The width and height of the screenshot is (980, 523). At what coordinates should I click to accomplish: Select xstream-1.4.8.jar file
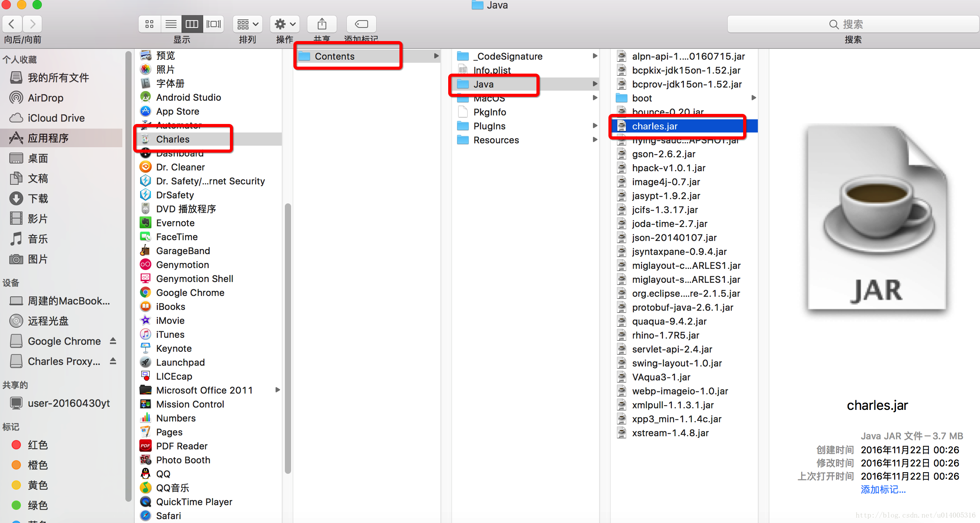[684, 433]
